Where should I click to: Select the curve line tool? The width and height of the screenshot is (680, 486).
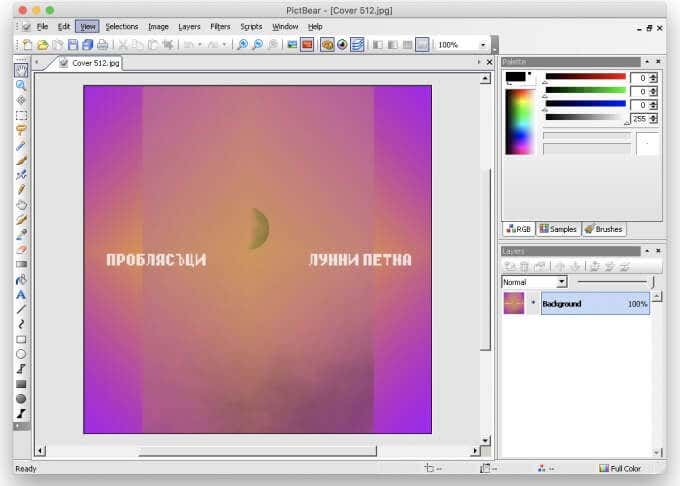21,324
